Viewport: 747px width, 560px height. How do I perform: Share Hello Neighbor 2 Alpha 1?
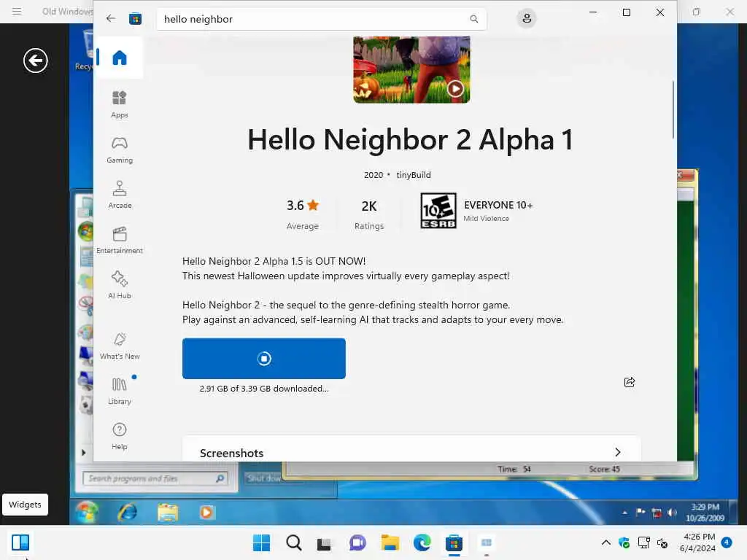tap(630, 382)
